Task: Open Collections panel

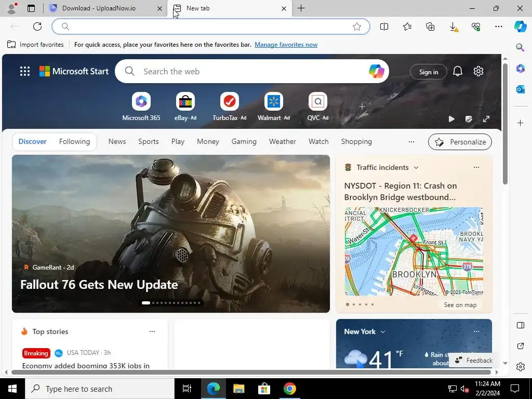Action: (430, 26)
